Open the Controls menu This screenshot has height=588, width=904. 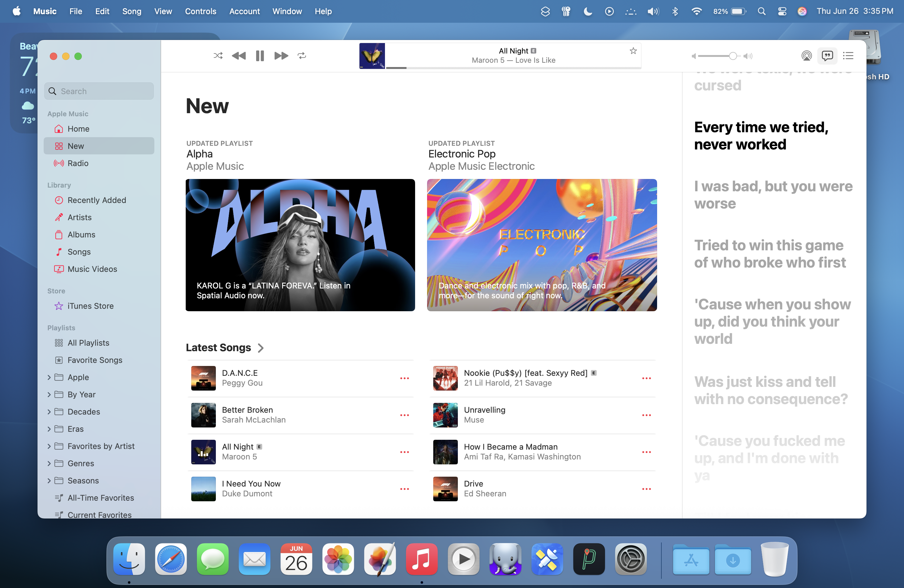[x=200, y=11]
